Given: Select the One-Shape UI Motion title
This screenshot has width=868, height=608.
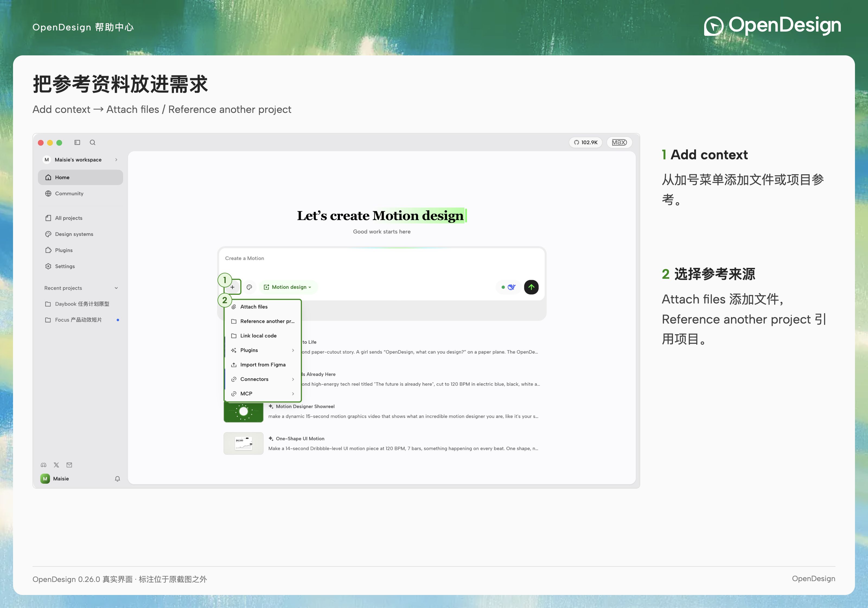Looking at the screenshot, I should [300, 439].
